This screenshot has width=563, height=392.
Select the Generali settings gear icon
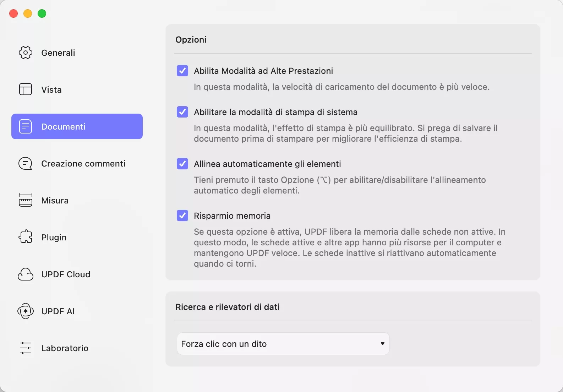click(25, 53)
